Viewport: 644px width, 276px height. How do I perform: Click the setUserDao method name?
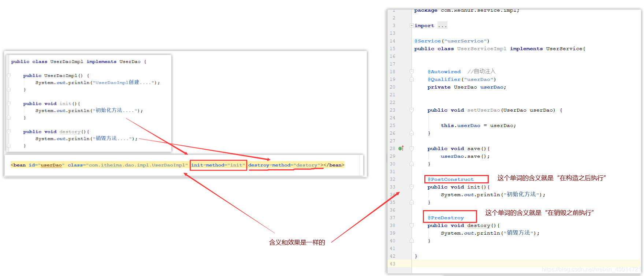pos(484,110)
